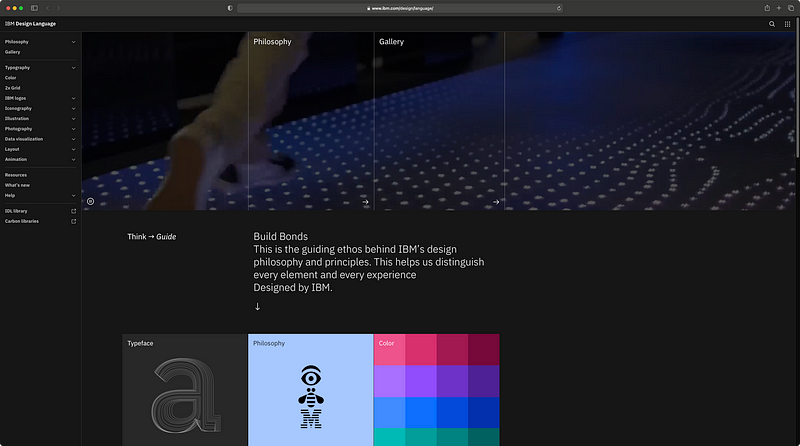The width and height of the screenshot is (800, 446).
Task: Click the IBM Design Language header link
Action: [30, 24]
